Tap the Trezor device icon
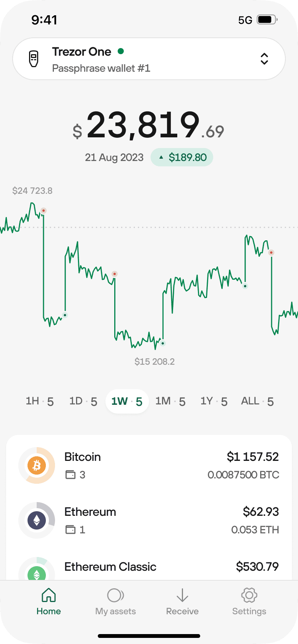298x644 pixels. (34, 59)
